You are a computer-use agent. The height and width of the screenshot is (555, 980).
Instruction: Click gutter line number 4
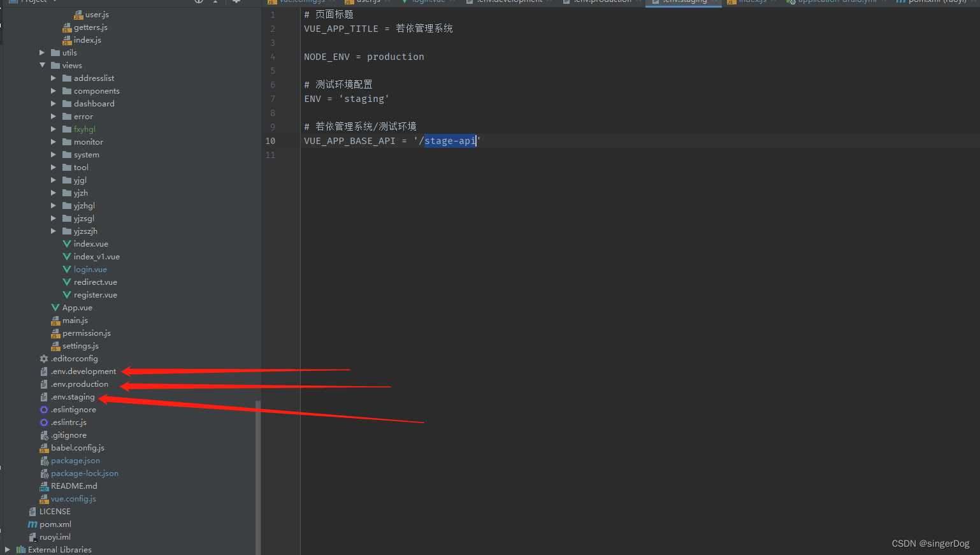click(273, 57)
